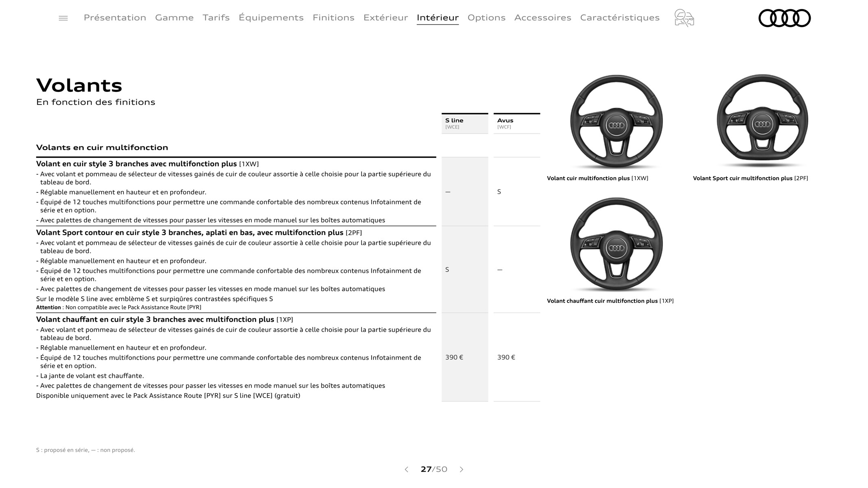
Task: Click 'Disponible uniquement avec le Pack Assistance Route' line
Action: click(x=168, y=396)
